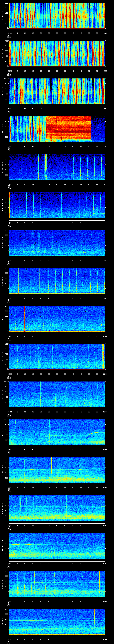Click the '0:17:00' start time label
This screenshot has width=114, height=644.
(x=9, y=639)
